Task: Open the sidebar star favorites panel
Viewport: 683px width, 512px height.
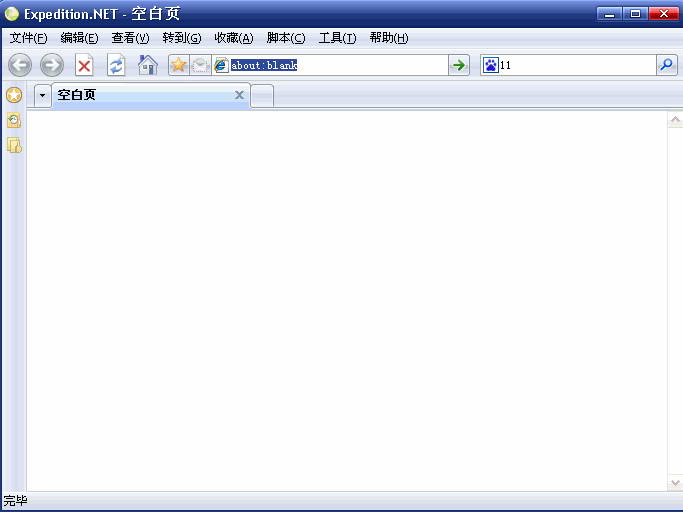Action: (13, 95)
